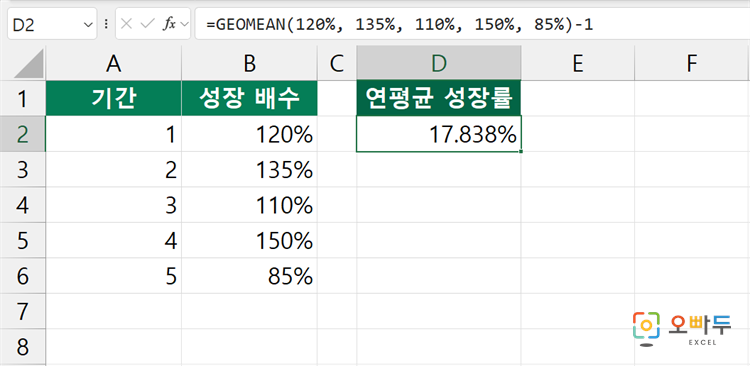
Task: Select column B header
Action: coord(249,64)
